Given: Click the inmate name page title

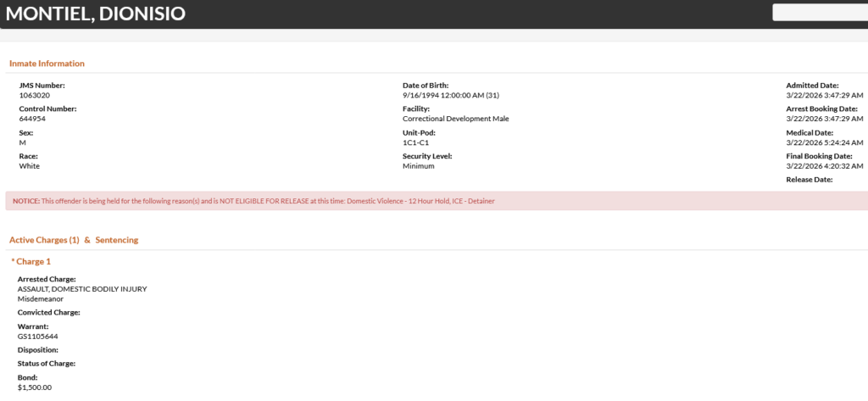Looking at the screenshot, I should pos(95,14).
